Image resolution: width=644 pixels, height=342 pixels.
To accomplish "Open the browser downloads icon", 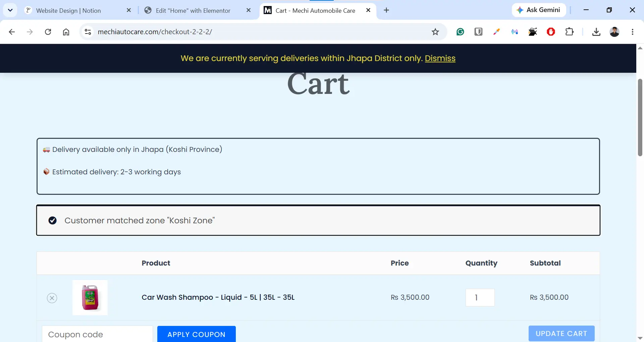I will pos(596,32).
